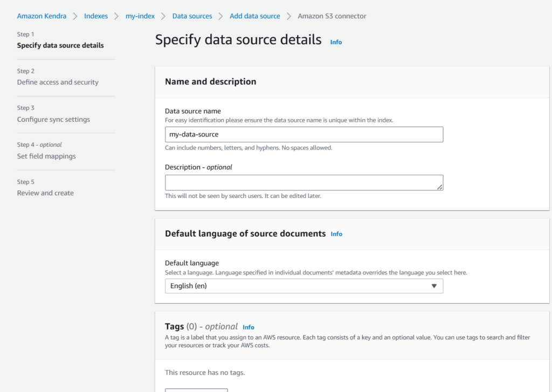
Task: Select the Amazon S3 connector breadcrumb text
Action: tap(332, 16)
